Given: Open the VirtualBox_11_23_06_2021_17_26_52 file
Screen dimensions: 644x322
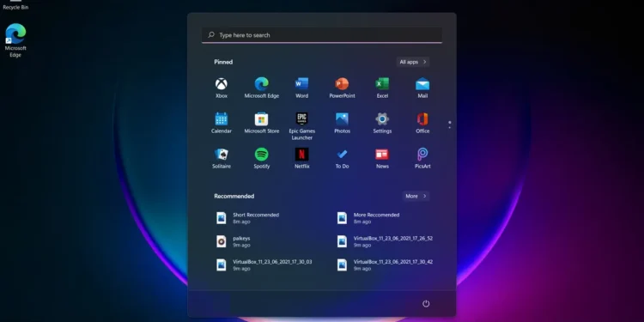Looking at the screenshot, I should (385, 241).
